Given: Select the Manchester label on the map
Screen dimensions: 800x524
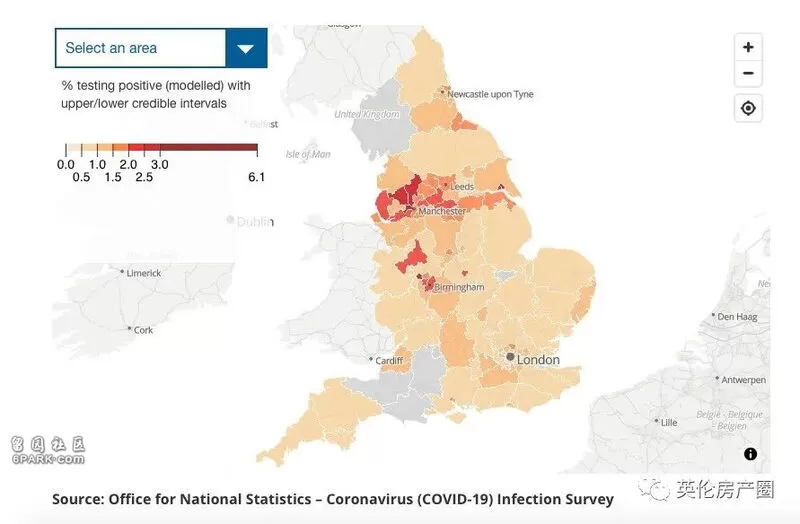Looking at the screenshot, I should click(442, 211).
